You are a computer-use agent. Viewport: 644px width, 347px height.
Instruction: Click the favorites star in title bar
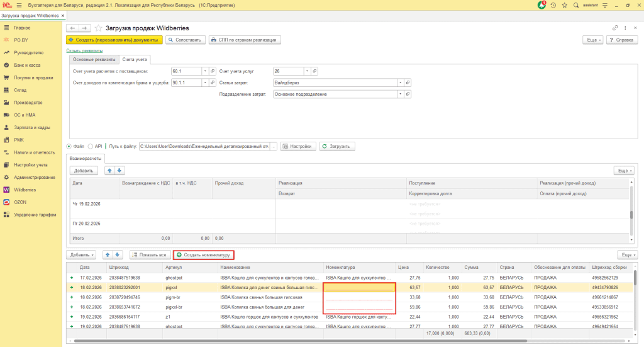[x=563, y=5]
